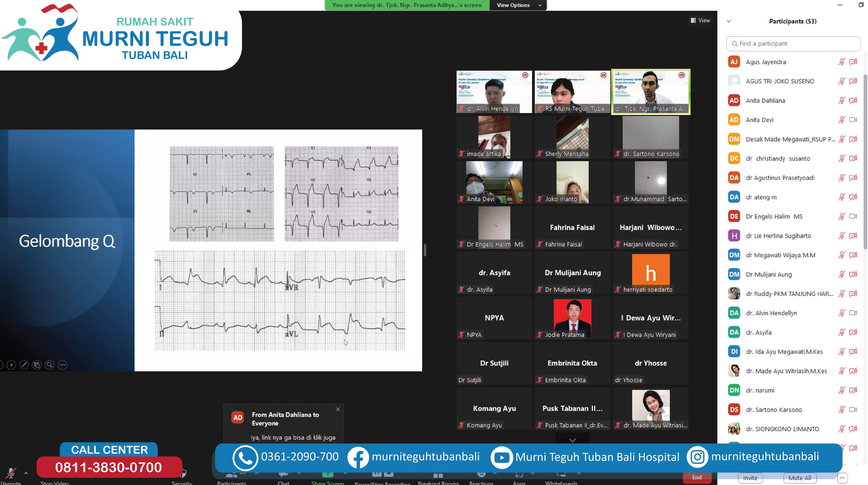
Task: Click the View layout icon above gallery
Action: tap(693, 21)
